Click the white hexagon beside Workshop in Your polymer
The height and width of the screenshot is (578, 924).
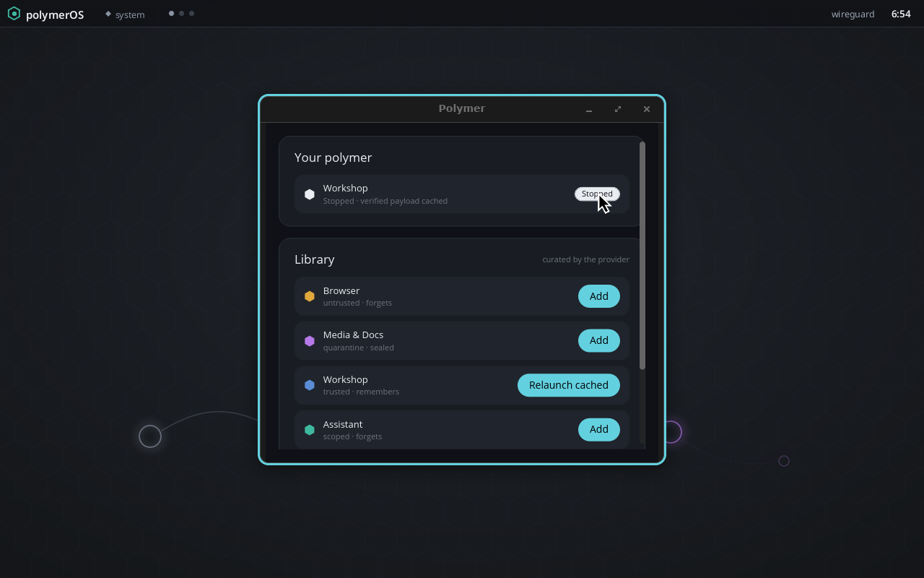pyautogui.click(x=310, y=194)
